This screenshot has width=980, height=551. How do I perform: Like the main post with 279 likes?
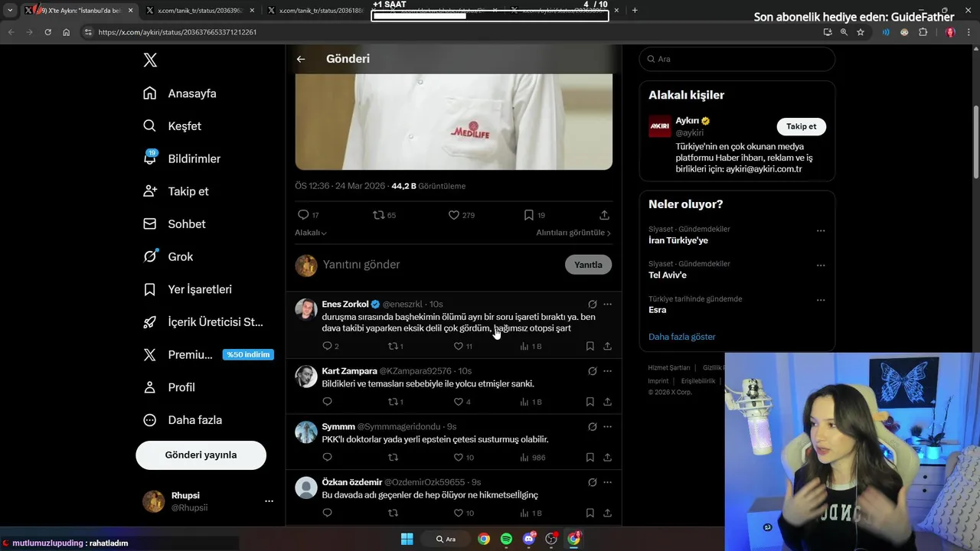pyautogui.click(x=454, y=215)
